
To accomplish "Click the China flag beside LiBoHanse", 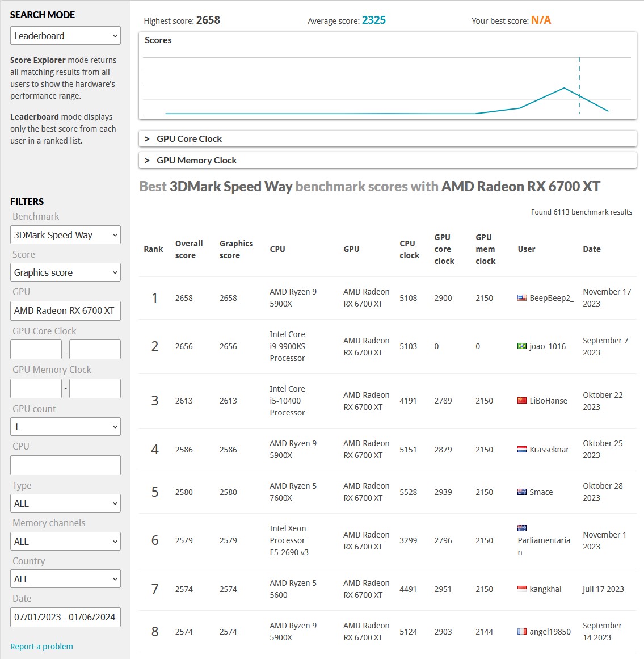I will click(x=522, y=401).
